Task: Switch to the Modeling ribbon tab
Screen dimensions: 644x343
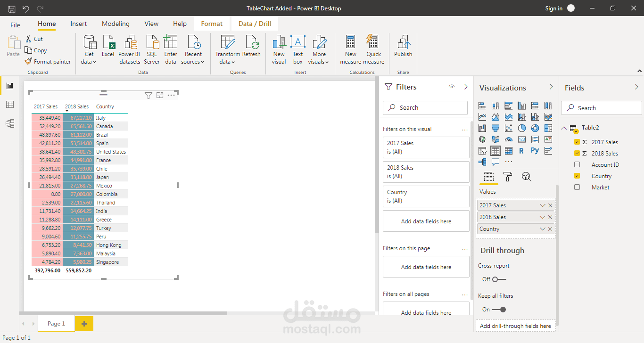Action: (116, 24)
